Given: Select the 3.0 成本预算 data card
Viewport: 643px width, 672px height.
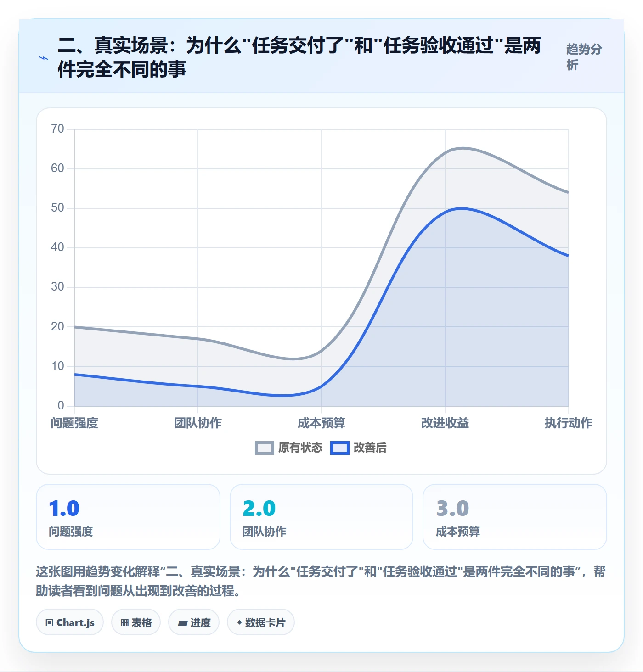Looking at the screenshot, I should [515, 517].
